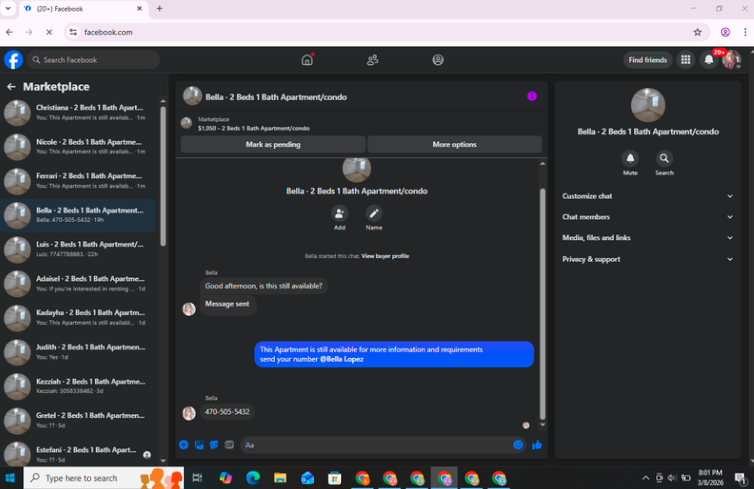The image size is (754, 489).
Task: Click Mark as pending button
Action: pyautogui.click(x=273, y=144)
